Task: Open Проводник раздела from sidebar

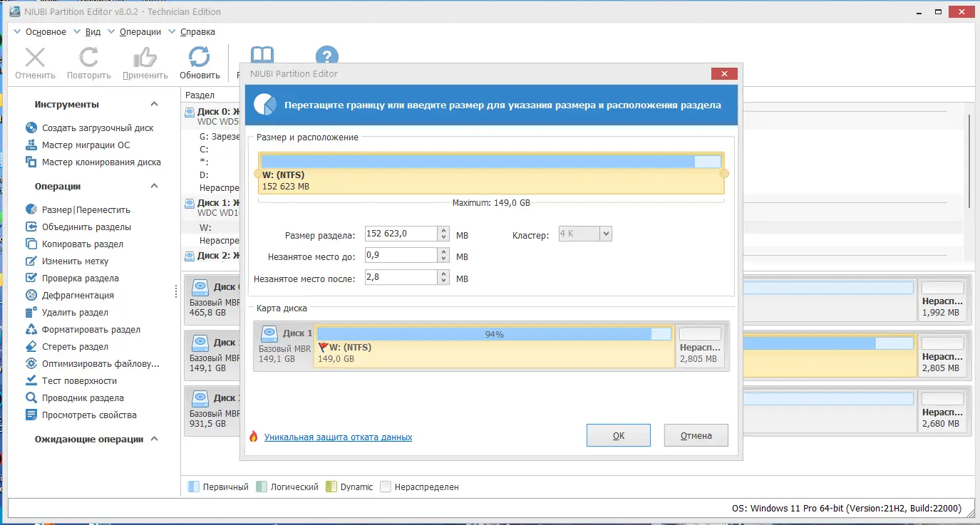Action: (83, 398)
